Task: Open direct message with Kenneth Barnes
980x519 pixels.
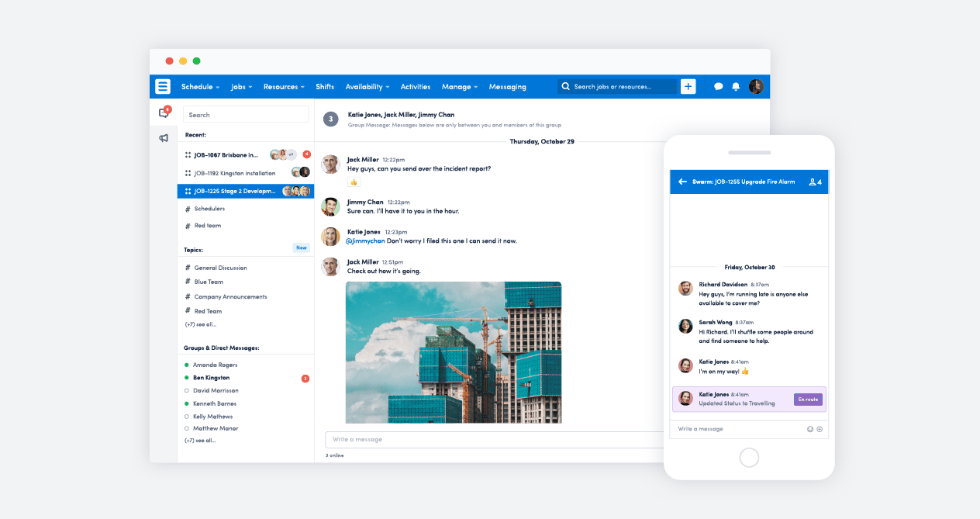Action: [x=210, y=403]
